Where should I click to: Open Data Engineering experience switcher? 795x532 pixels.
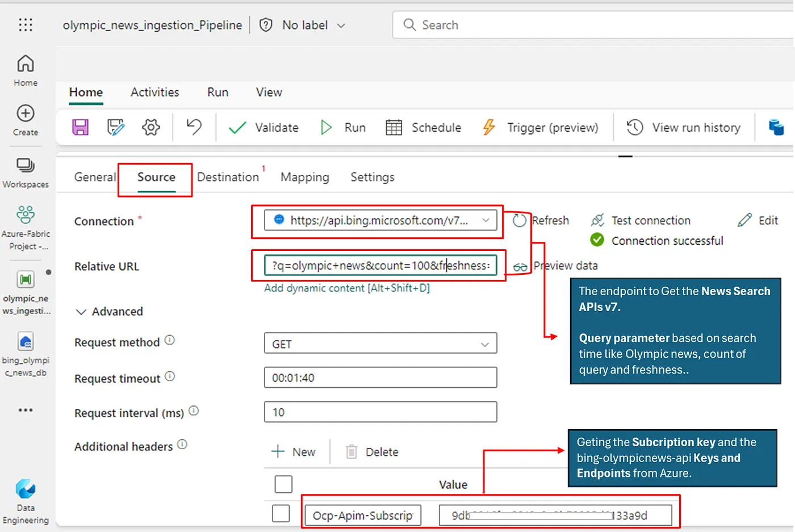click(26, 502)
